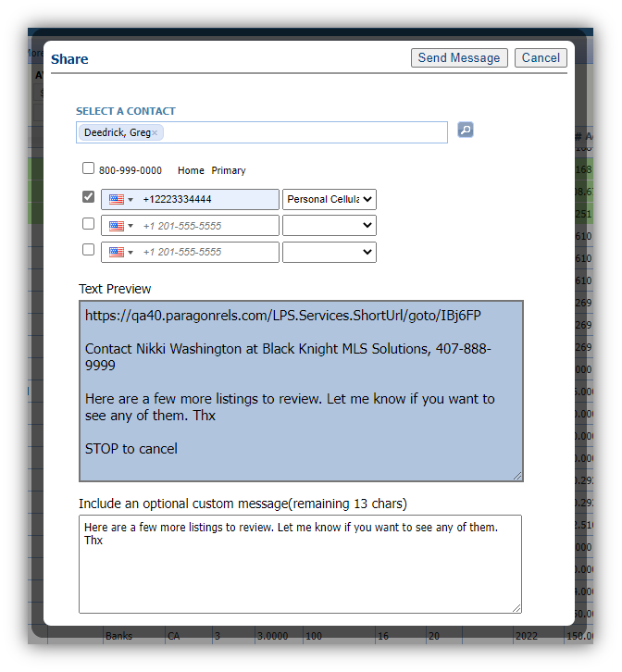
Task: Open phone type dropdown in second row
Action: (x=330, y=226)
